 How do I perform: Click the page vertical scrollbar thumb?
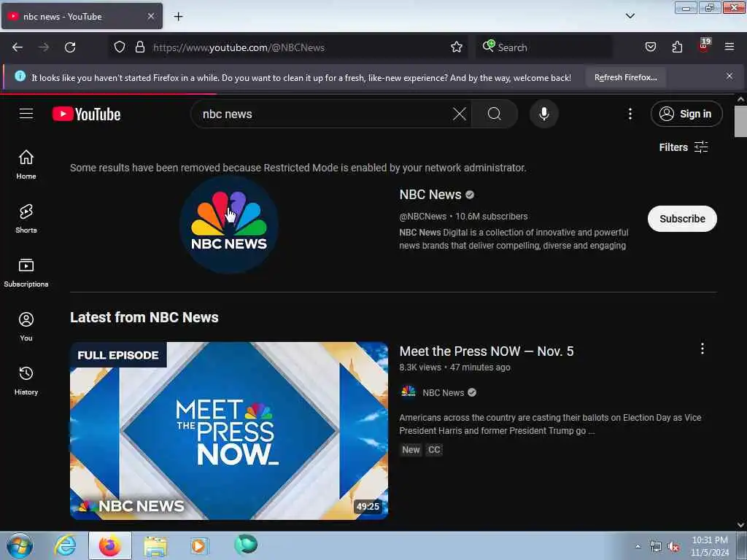[x=740, y=121]
